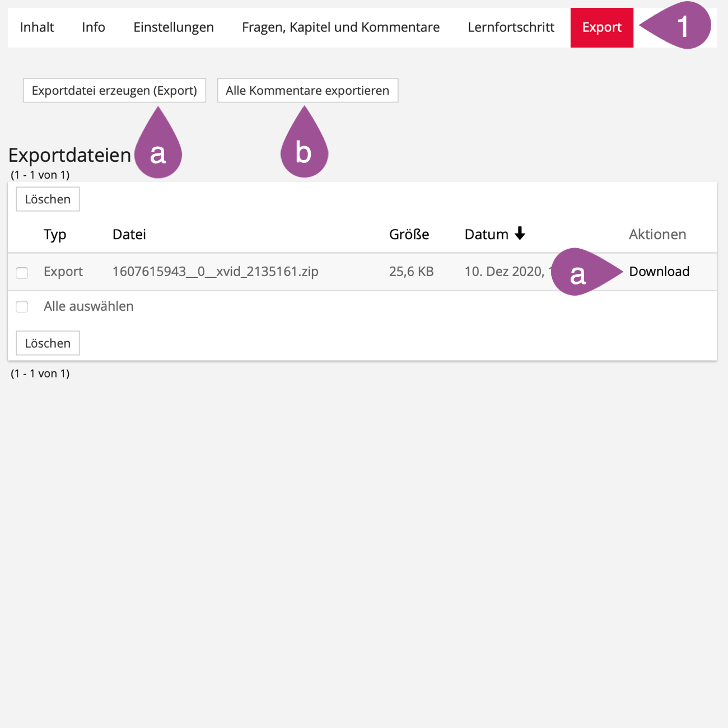Show the Lernfortschritt tab
728x728 pixels.
(x=511, y=27)
